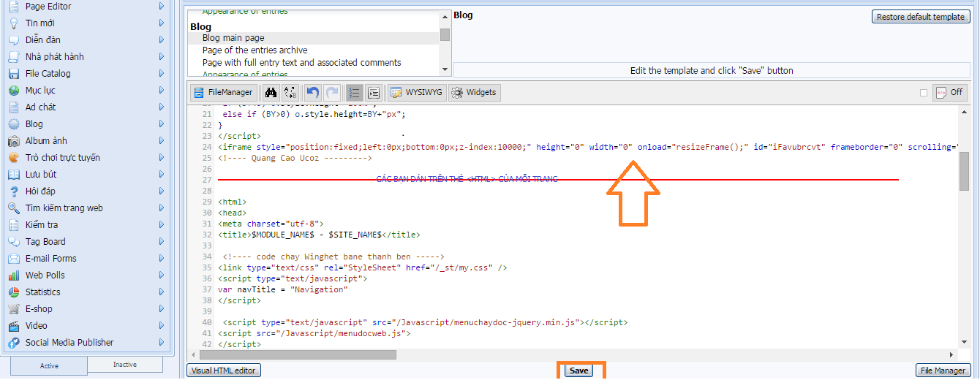Tick the checkbox beside the Off button
Screen dimensions: 980x380
pyautogui.click(x=924, y=93)
